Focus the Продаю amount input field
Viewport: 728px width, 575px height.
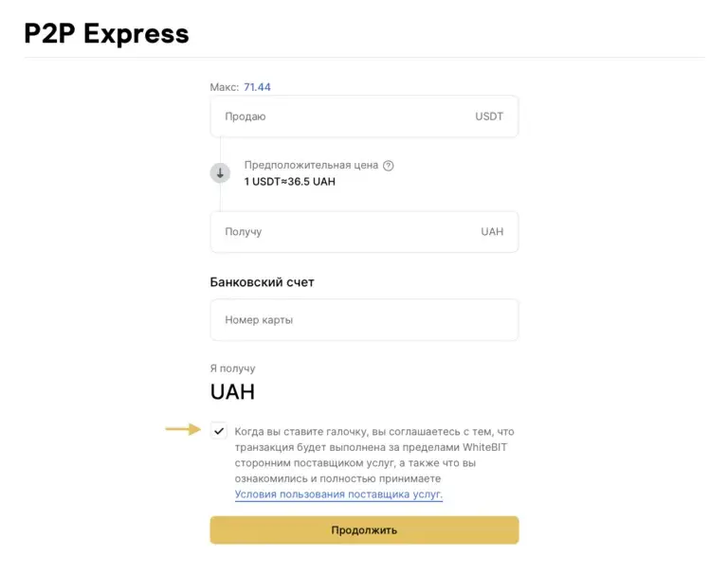[341, 117]
